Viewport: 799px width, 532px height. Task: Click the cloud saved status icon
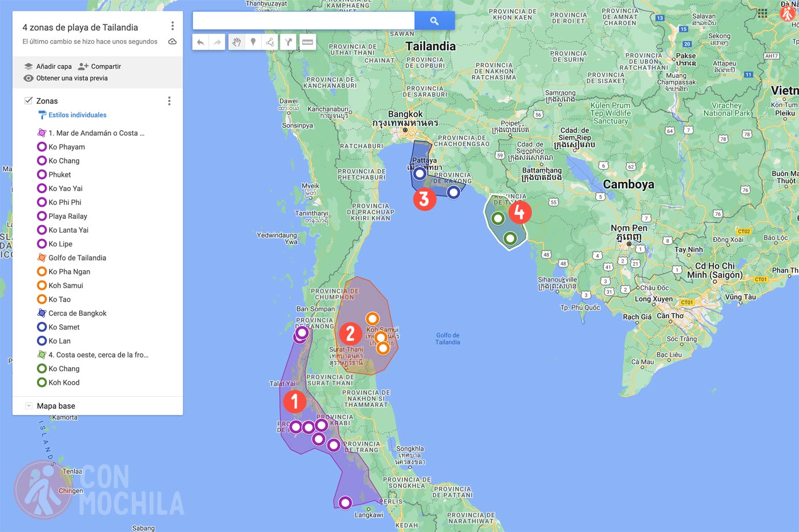click(172, 42)
